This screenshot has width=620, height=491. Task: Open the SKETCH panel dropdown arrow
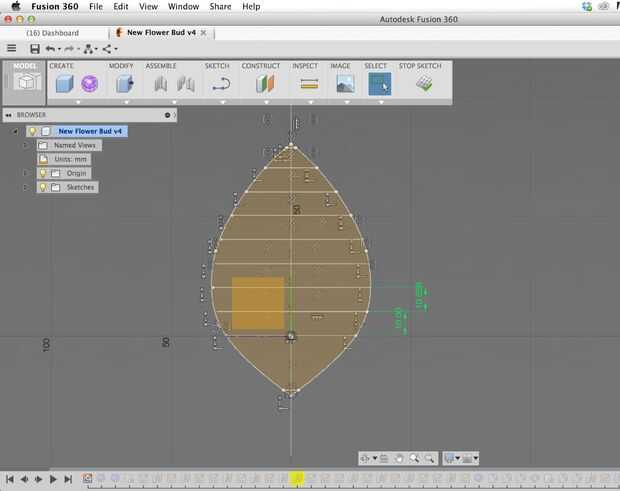[223, 102]
